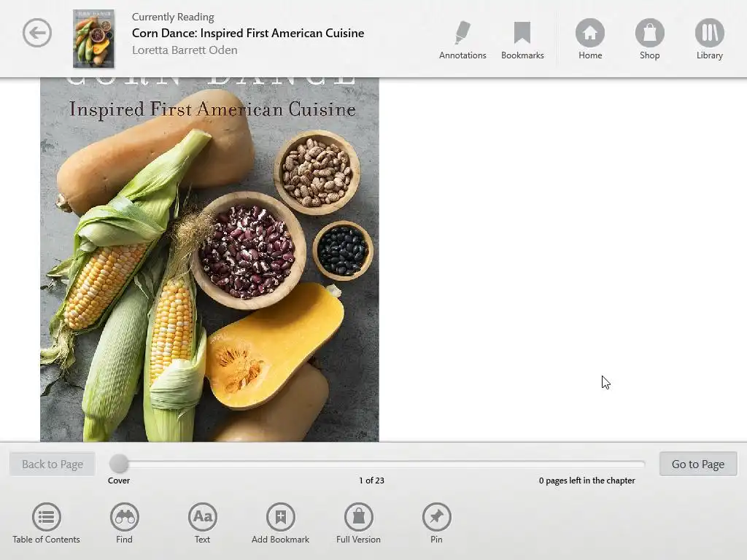The image size is (747, 560).
Task: Click the Go to Page button
Action: [x=698, y=464]
